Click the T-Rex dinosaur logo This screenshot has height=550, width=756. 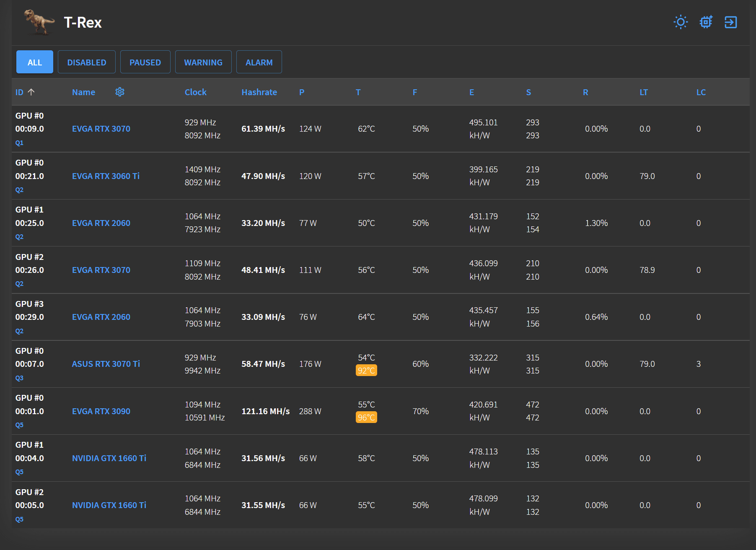click(x=39, y=22)
